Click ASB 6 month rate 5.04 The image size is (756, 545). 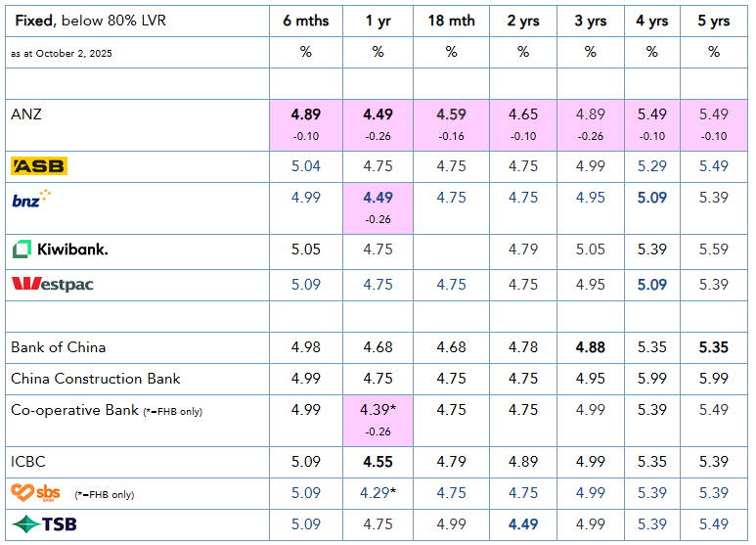(306, 166)
